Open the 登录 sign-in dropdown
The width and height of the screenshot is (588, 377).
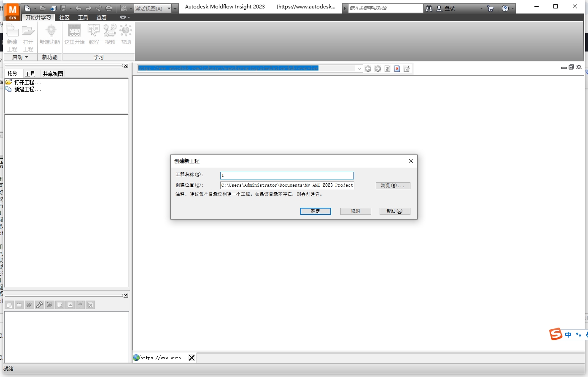tap(481, 8)
